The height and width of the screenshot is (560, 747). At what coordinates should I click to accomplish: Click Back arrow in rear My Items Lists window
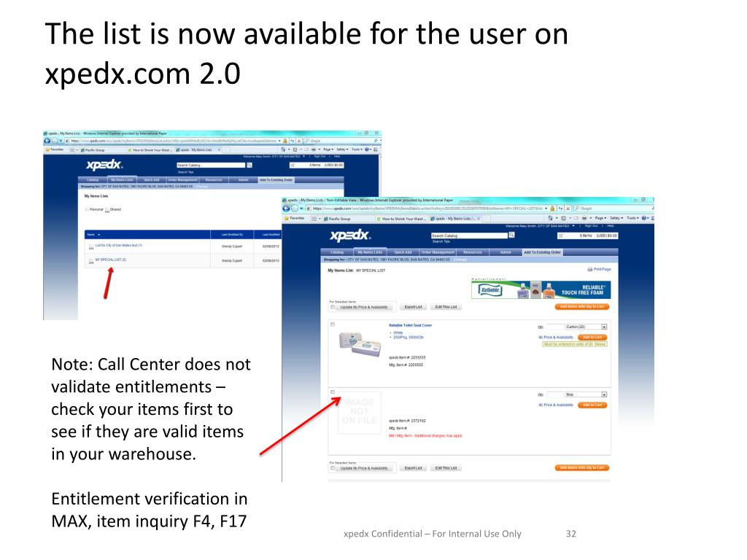(x=47, y=141)
